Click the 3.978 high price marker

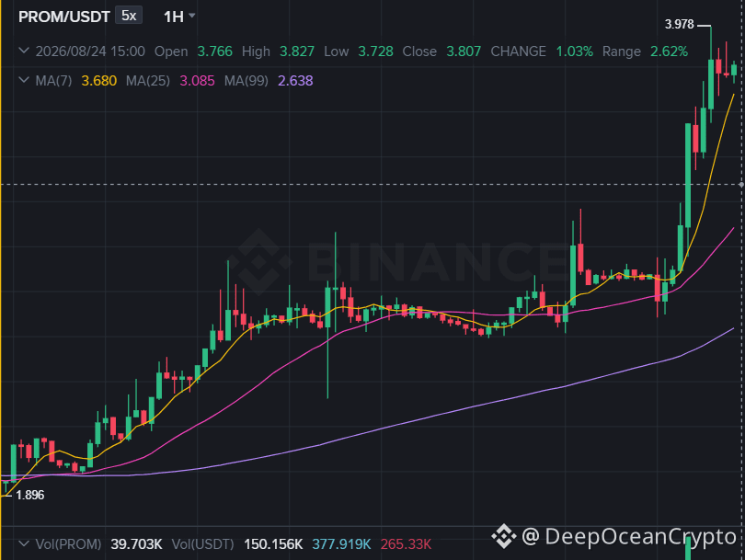[x=680, y=24]
